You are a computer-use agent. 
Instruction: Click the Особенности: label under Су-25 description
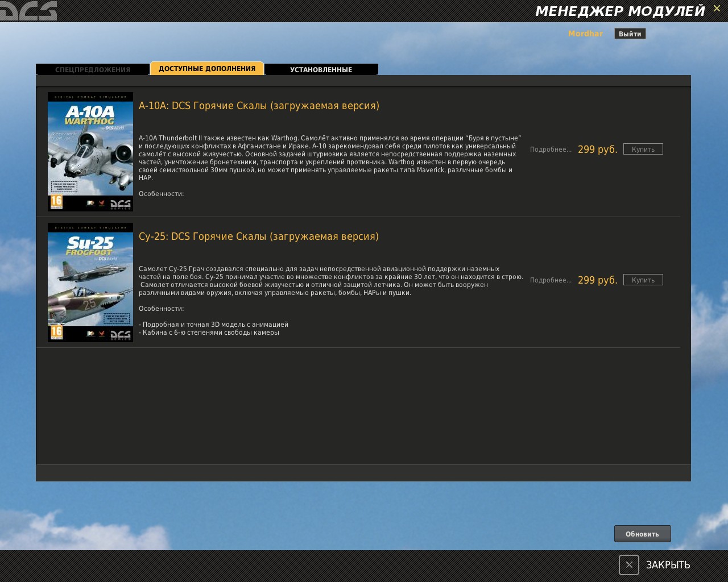(162, 309)
